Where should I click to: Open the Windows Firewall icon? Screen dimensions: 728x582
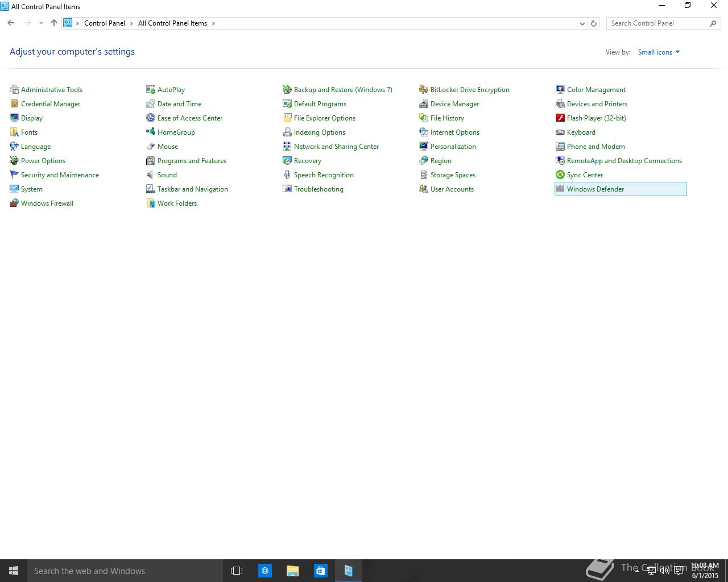tap(14, 203)
